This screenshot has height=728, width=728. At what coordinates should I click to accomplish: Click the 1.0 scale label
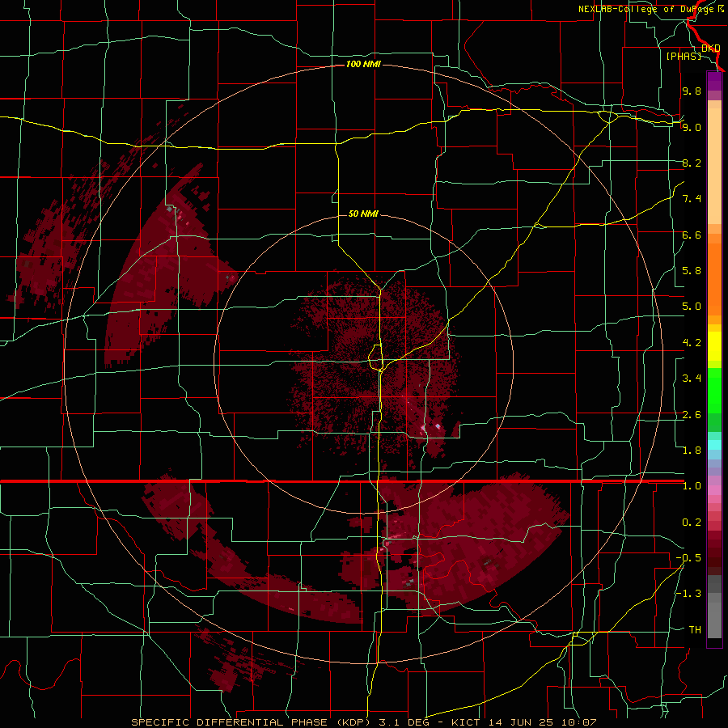[x=692, y=486]
